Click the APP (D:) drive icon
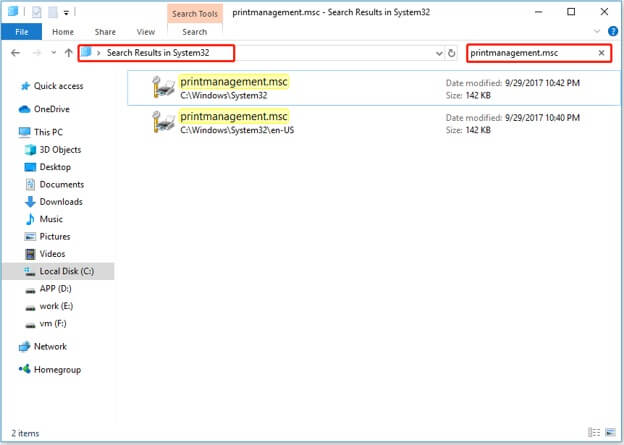This screenshot has height=445, width=624. pos(30,291)
